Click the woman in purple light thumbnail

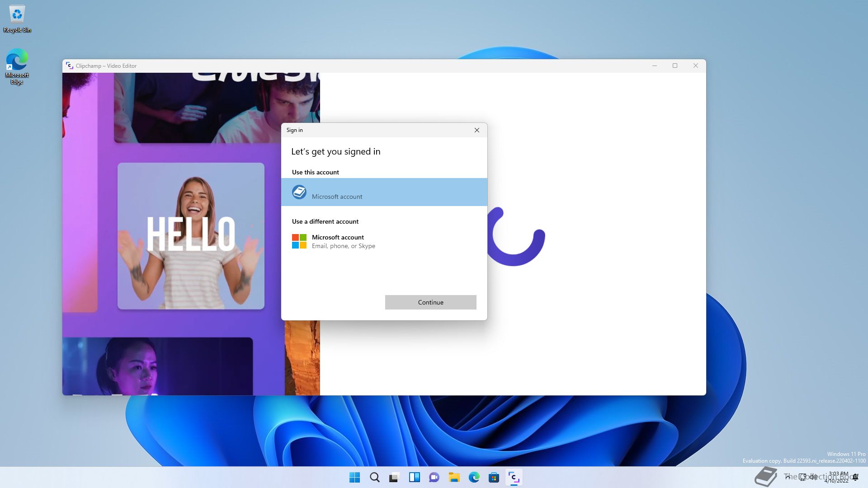tap(157, 366)
